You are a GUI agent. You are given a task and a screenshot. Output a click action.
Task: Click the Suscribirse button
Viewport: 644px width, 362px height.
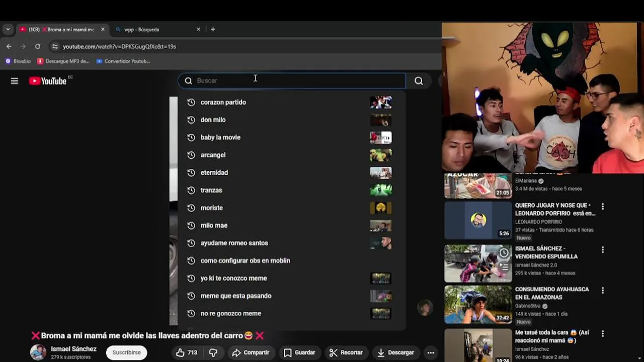point(126,352)
